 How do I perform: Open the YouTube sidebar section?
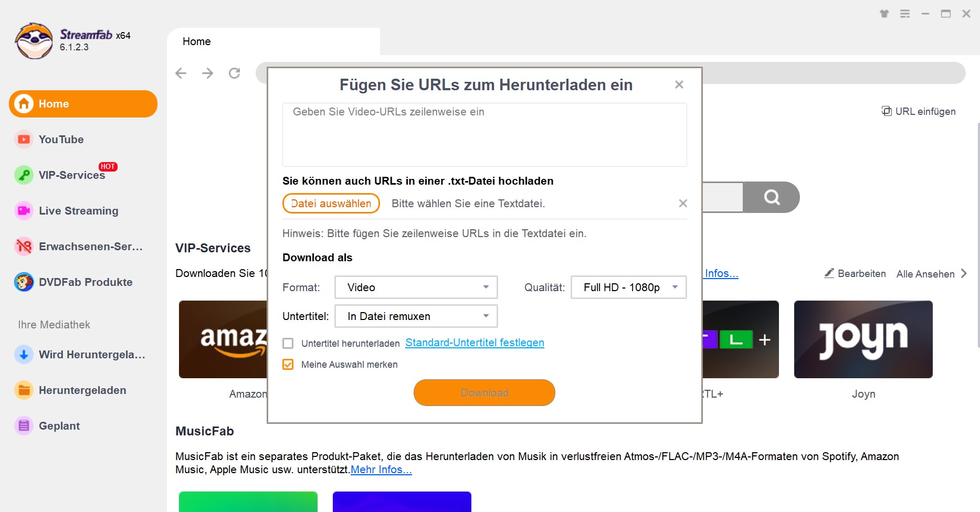[83, 140]
